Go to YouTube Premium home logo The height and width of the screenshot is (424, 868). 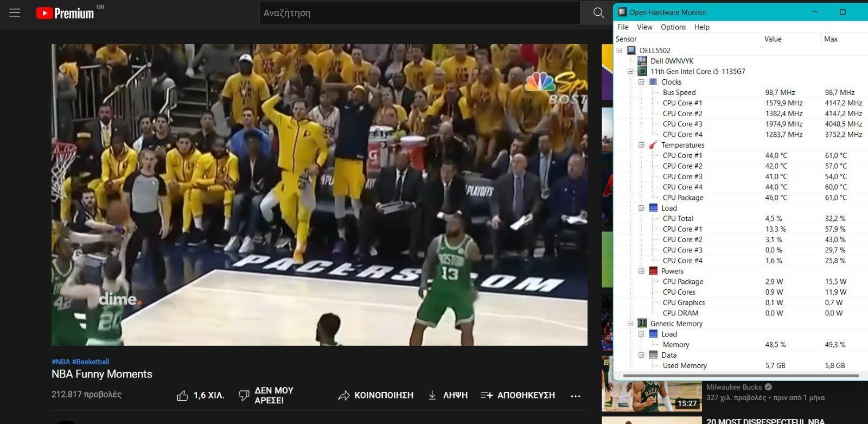point(65,13)
